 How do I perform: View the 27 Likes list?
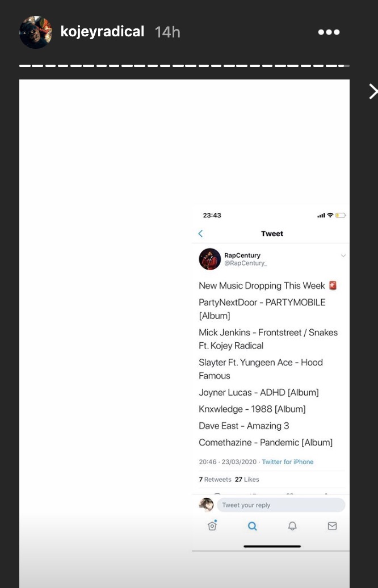[247, 479]
